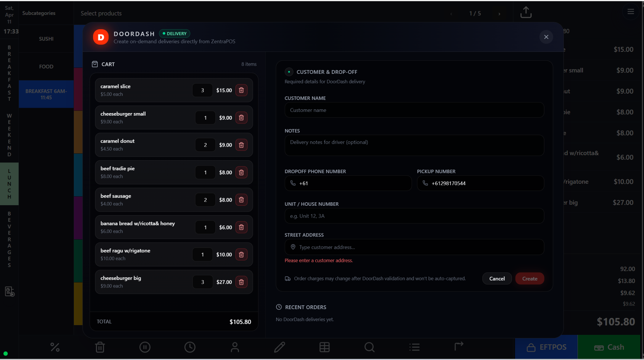644x360 pixels.
Task: Click the register report sidebar icon
Action: 10,292
